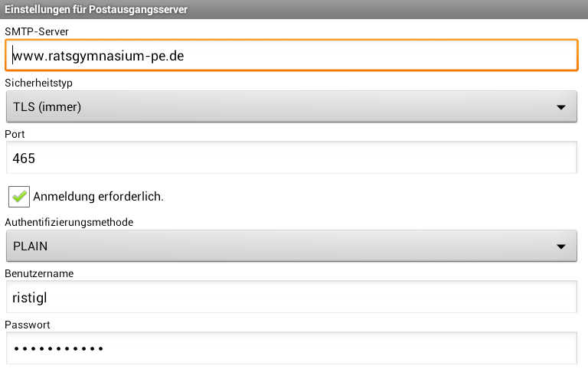
Task: Click the SMTP-Server label
Action: click(37, 30)
